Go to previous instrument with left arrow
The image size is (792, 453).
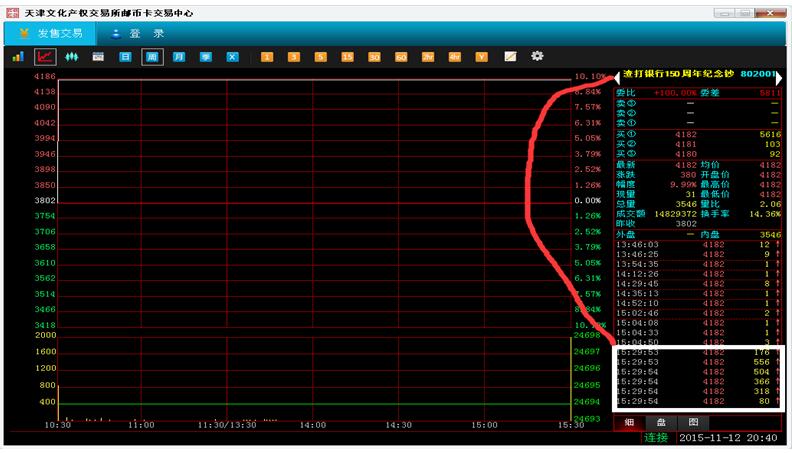tap(617, 75)
